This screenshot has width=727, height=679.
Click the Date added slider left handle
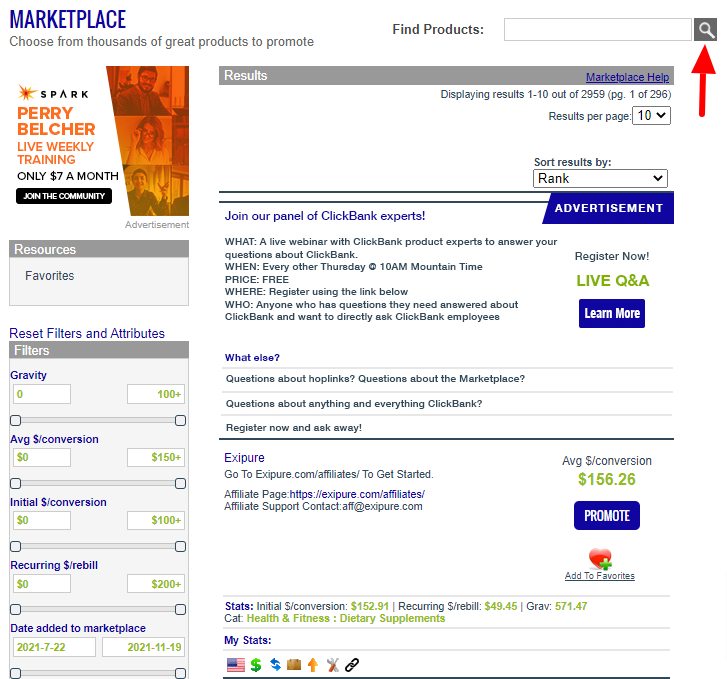tap(15, 673)
